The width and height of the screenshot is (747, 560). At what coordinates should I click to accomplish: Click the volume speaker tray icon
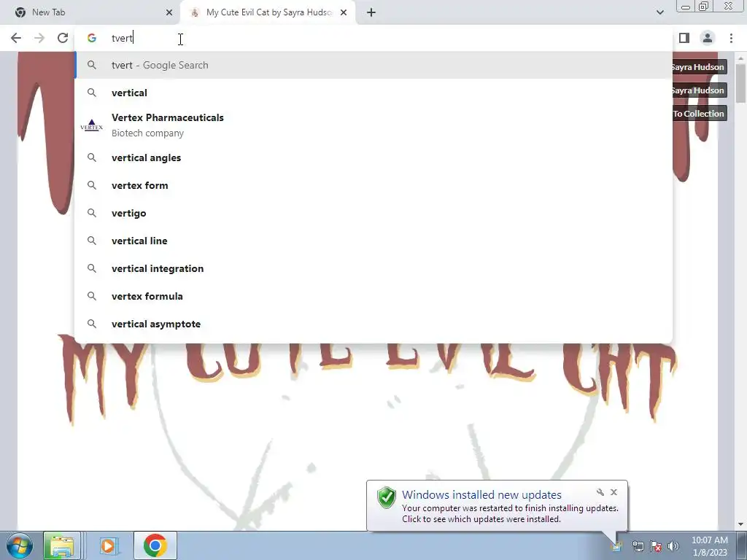(x=673, y=546)
